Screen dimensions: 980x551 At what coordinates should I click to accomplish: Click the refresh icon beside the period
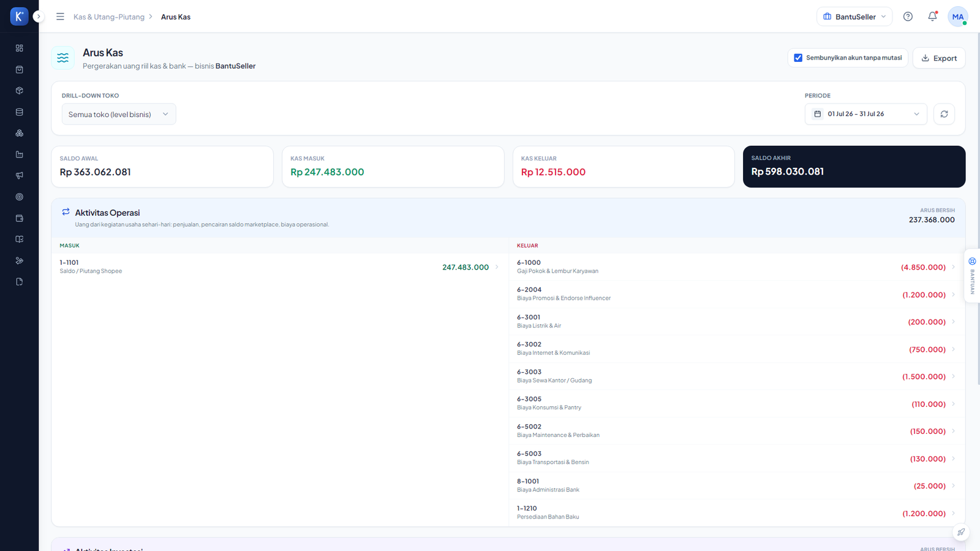tap(944, 114)
